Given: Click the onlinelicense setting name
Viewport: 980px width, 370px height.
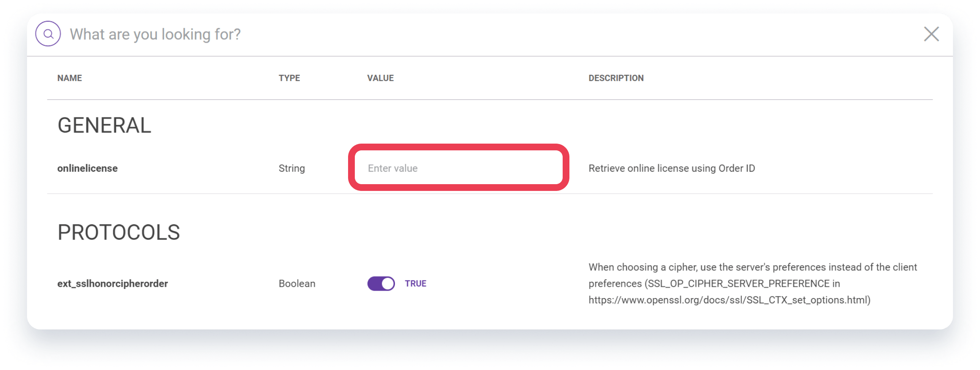Looking at the screenshot, I should [87, 168].
